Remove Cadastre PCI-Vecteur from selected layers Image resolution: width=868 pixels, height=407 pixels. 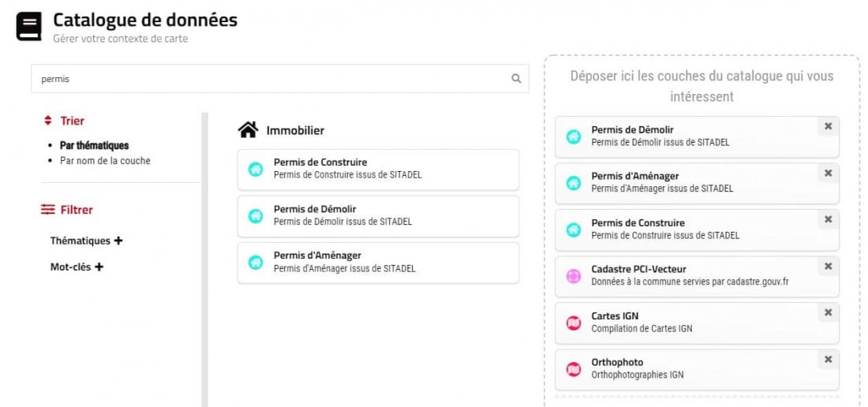pos(828,266)
